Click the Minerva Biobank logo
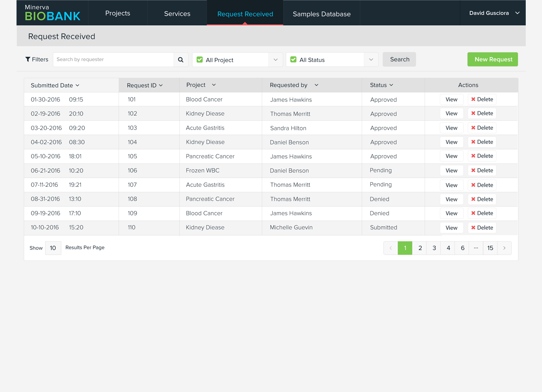 point(52,13)
